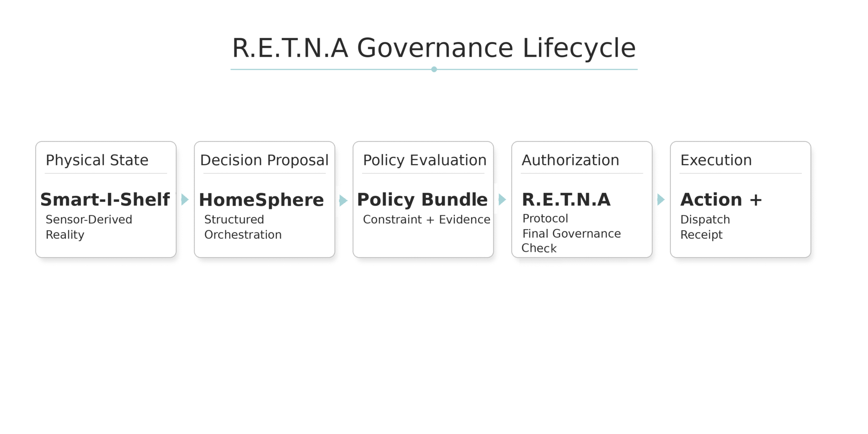
Task: Click the Physical State card header
Action: pos(97,160)
